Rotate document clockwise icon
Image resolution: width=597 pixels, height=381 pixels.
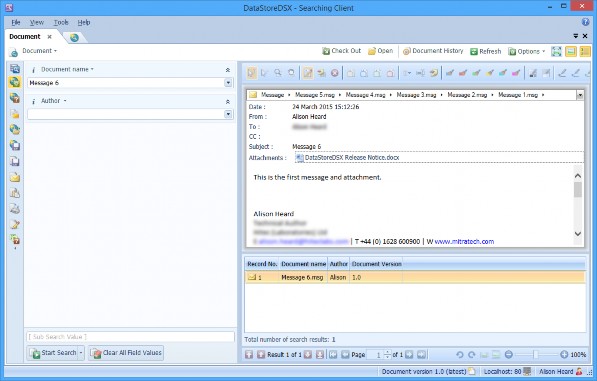[471, 354]
